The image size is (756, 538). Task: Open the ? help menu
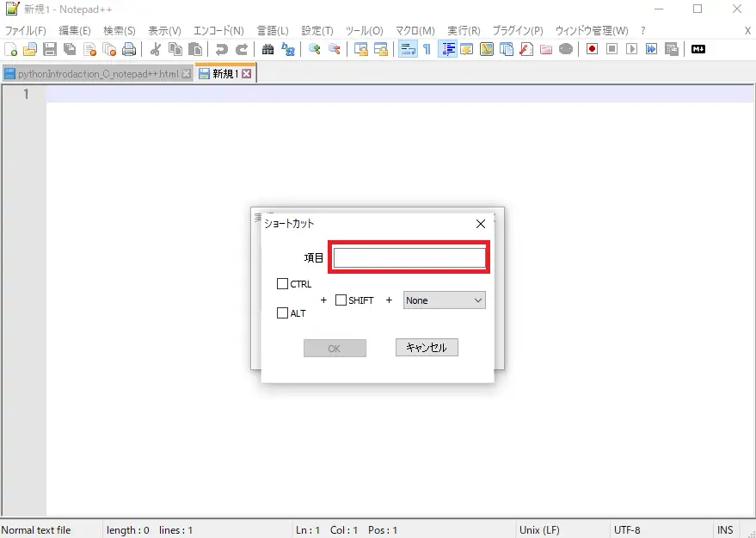(643, 31)
